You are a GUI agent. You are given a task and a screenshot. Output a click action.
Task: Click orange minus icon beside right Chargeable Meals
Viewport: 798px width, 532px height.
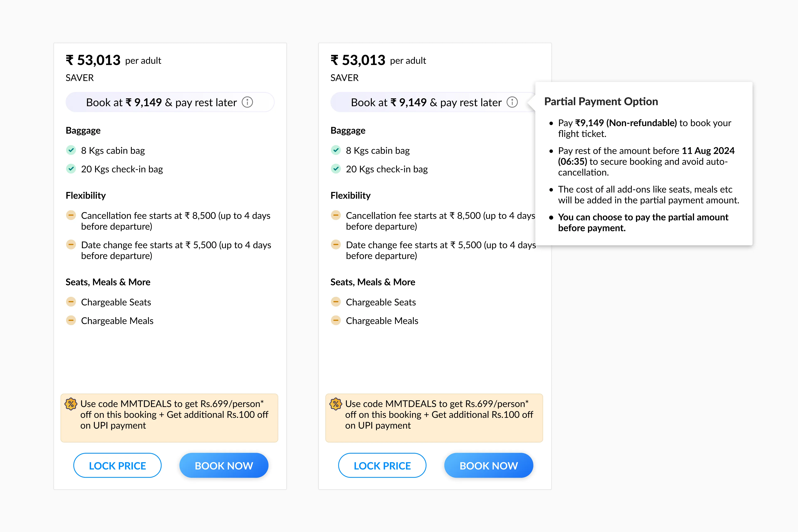coord(336,320)
